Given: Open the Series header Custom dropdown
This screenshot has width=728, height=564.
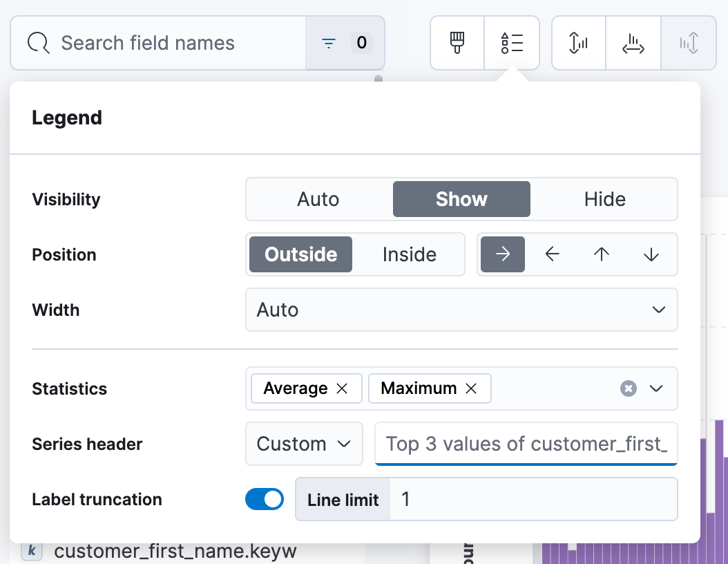Looking at the screenshot, I should click(x=304, y=444).
